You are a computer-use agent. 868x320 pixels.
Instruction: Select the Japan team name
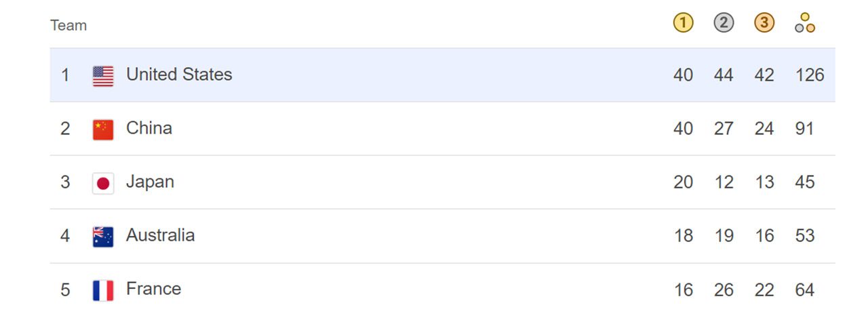click(150, 182)
